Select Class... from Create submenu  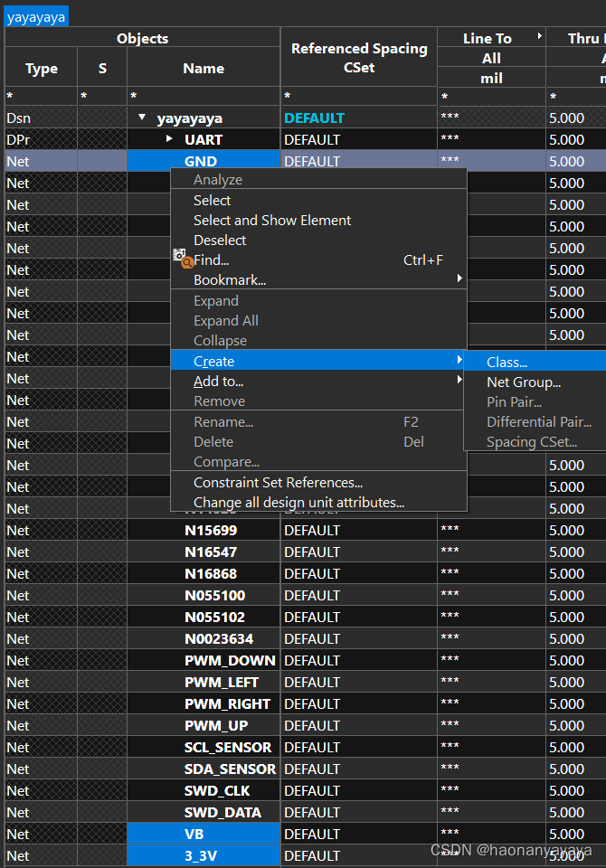(x=535, y=362)
